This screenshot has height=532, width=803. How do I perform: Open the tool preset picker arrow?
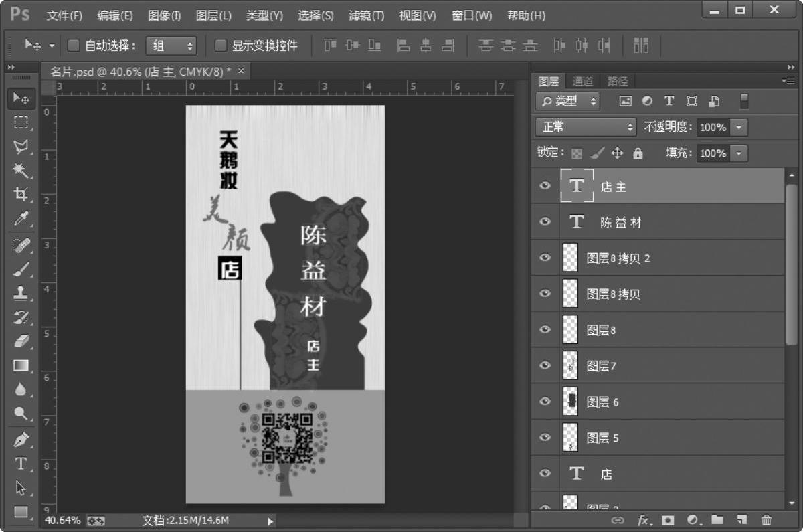click(x=52, y=46)
